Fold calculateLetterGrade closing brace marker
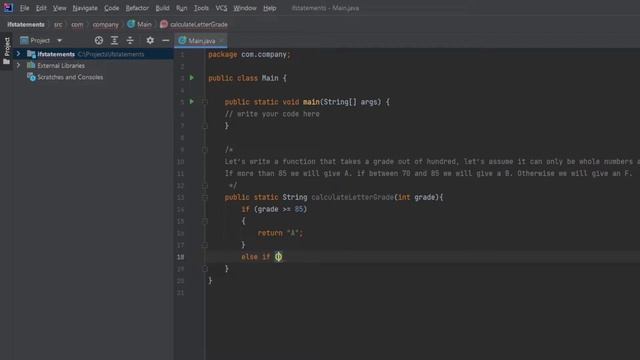Viewport: 640px width, 360px height. tap(205, 269)
